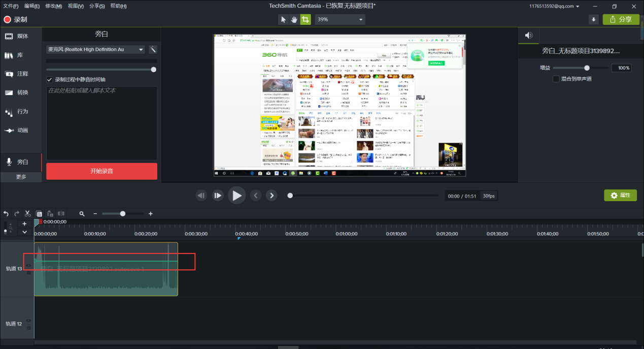Viewport: 644px width, 349px height.
Task: Select the Edit cursor tool on canvas toolbar
Action: pyautogui.click(x=282, y=19)
